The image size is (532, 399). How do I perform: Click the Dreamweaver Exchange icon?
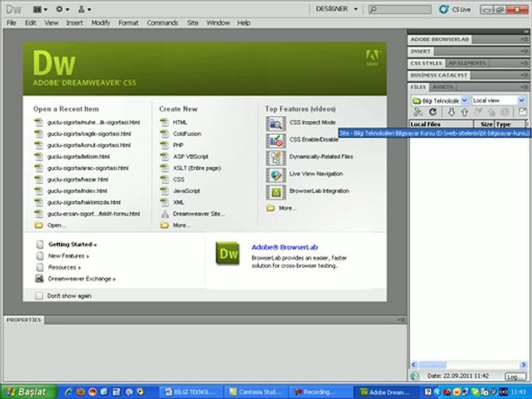40,279
